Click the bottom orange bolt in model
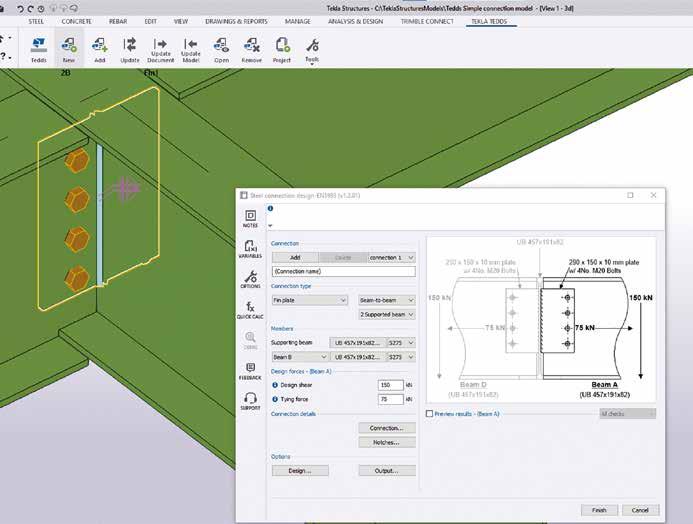693x524 pixels. pyautogui.click(x=77, y=278)
